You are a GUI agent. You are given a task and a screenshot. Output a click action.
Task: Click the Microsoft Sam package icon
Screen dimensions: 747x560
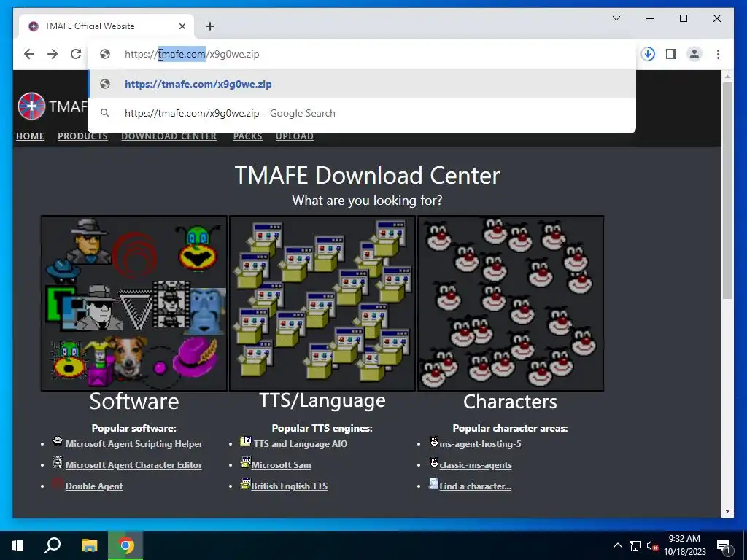click(x=246, y=462)
